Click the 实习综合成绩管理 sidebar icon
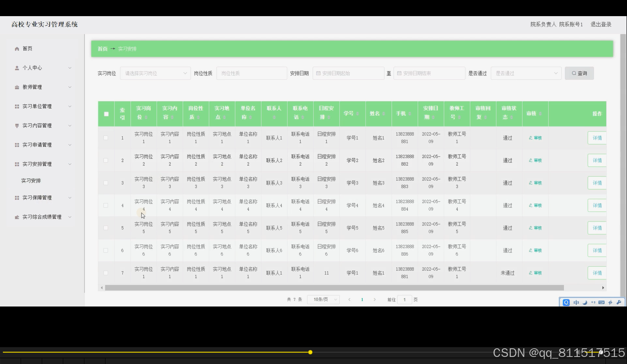 (x=17, y=217)
